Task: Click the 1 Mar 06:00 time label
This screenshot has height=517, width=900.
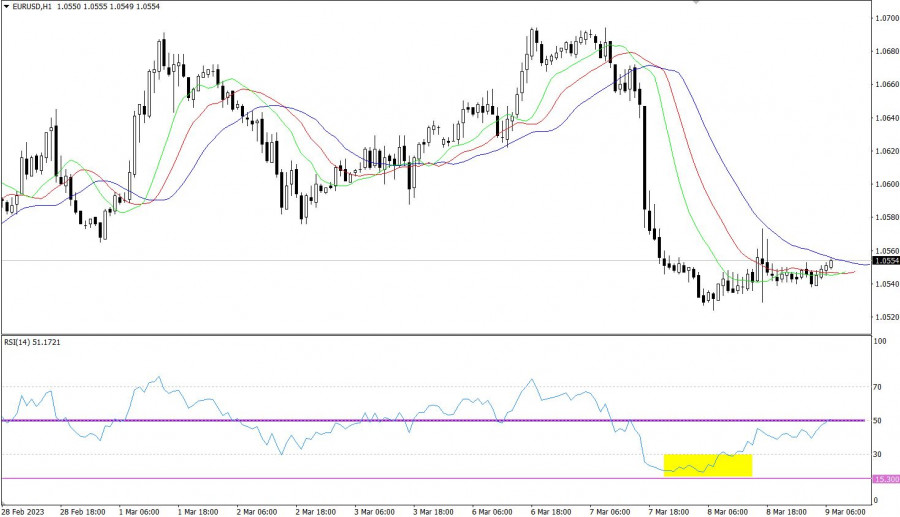Action: (141, 510)
